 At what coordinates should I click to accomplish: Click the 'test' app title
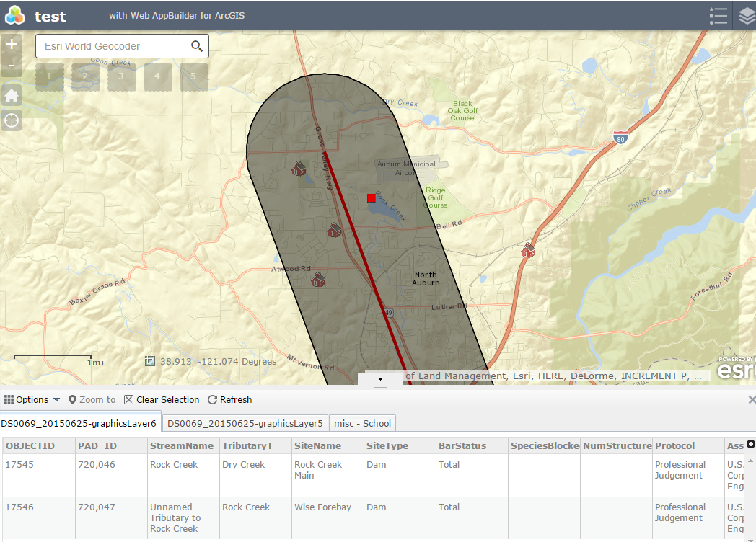[x=50, y=17]
